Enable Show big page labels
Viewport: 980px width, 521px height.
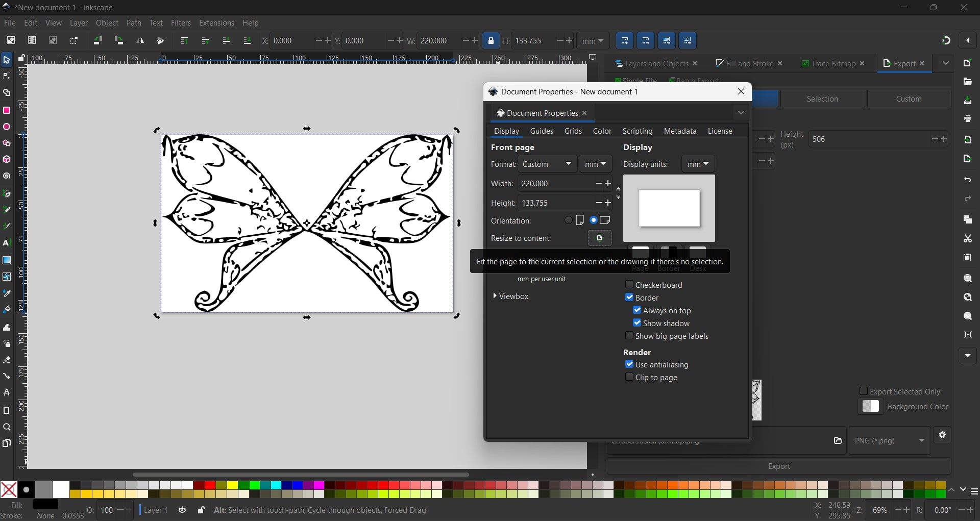pos(629,336)
